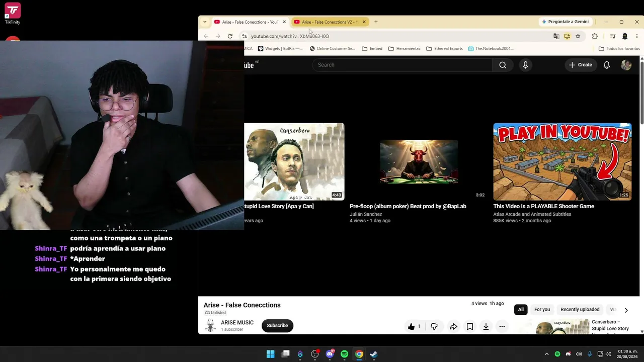The image size is (644, 362).
Task: Open Spotify from the taskbar
Action: tap(344, 354)
